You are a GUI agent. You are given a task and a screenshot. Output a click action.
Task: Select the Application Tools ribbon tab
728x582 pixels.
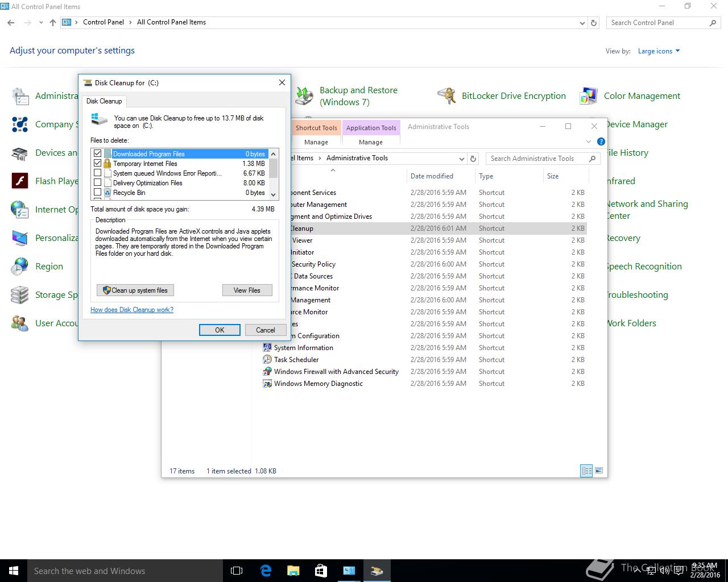(x=371, y=127)
